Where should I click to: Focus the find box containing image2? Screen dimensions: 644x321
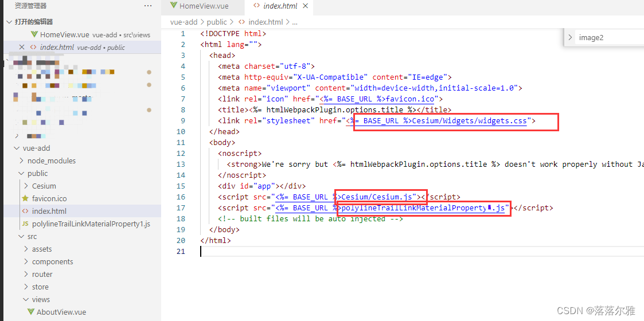610,37
